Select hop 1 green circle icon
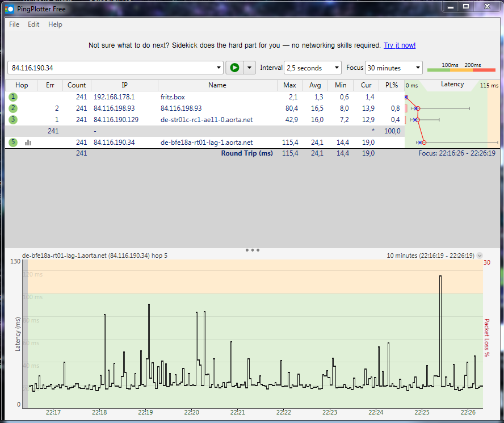 coord(13,97)
